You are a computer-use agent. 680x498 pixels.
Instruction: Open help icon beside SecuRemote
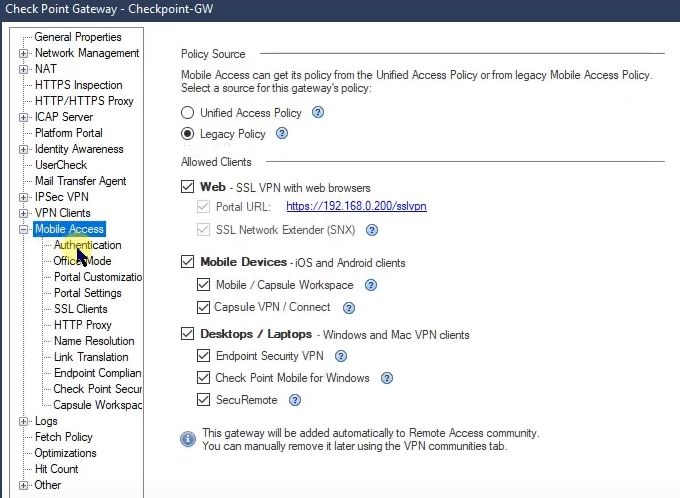pyautogui.click(x=295, y=400)
